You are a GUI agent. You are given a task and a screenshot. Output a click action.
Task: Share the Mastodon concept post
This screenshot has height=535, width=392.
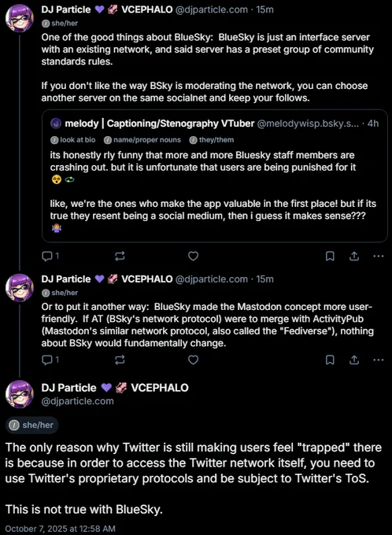tap(354, 360)
